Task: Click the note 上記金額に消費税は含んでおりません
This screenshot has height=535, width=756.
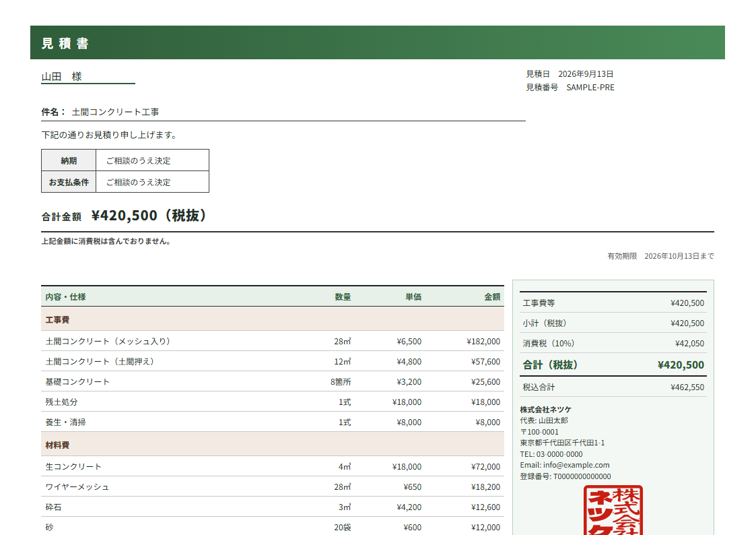Action: click(x=106, y=241)
